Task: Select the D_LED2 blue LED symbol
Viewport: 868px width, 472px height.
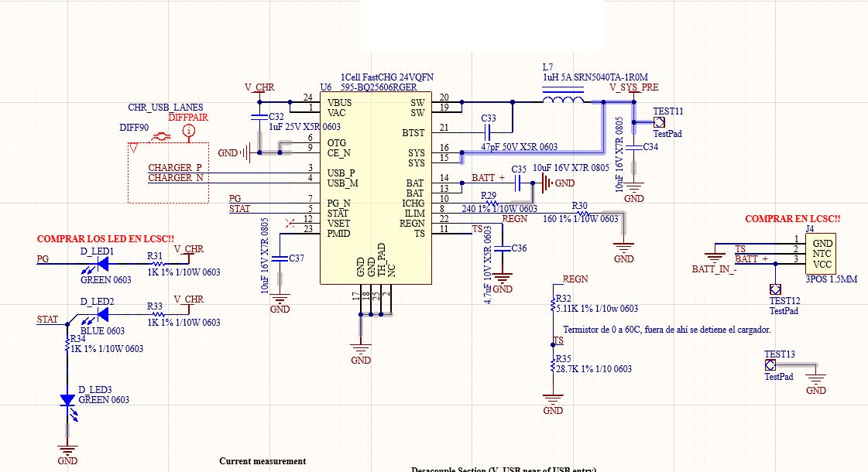Action: pos(102,315)
